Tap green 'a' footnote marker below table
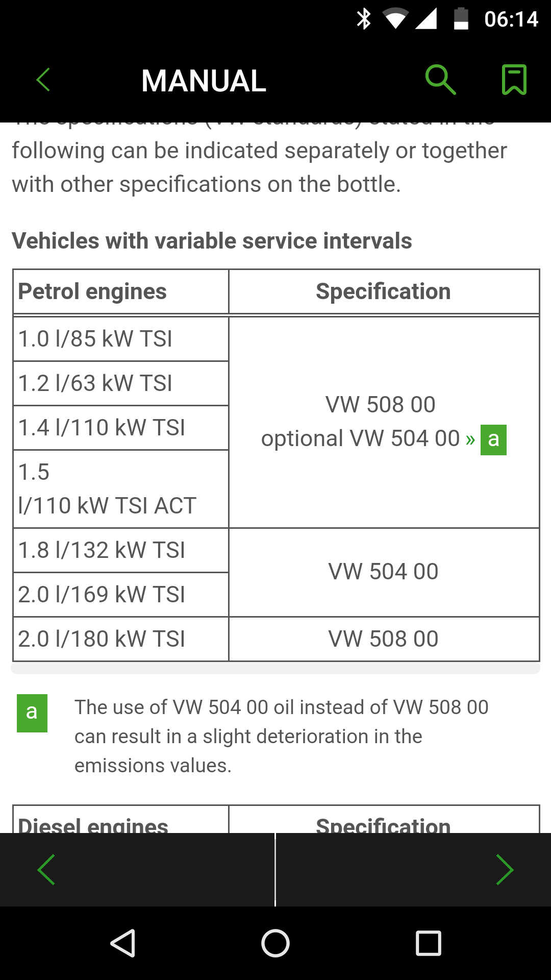This screenshot has height=980, width=551. coord(32,713)
